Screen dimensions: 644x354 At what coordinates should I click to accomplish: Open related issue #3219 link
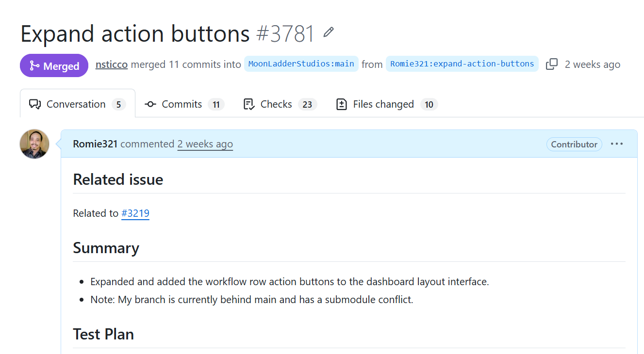(135, 213)
